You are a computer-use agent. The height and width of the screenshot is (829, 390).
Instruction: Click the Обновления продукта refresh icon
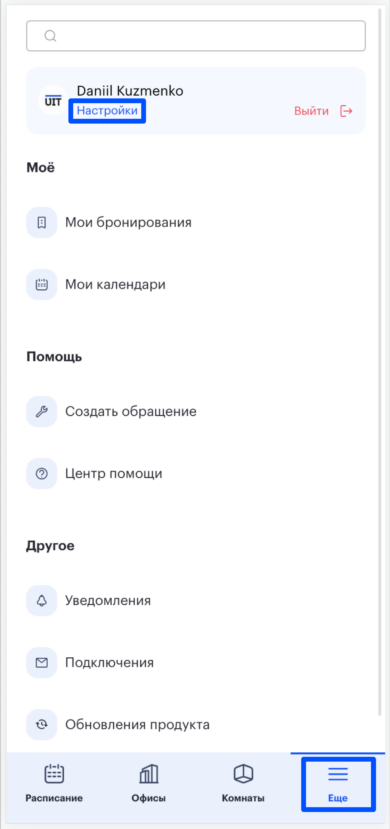click(x=42, y=724)
